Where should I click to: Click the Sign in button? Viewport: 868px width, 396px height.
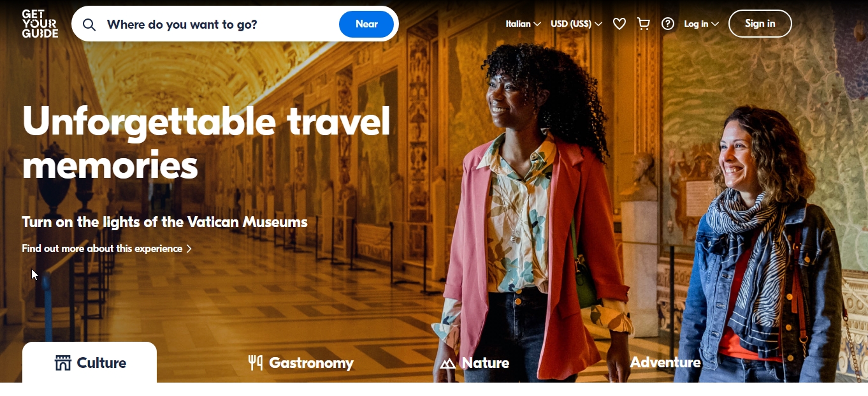[x=760, y=24]
